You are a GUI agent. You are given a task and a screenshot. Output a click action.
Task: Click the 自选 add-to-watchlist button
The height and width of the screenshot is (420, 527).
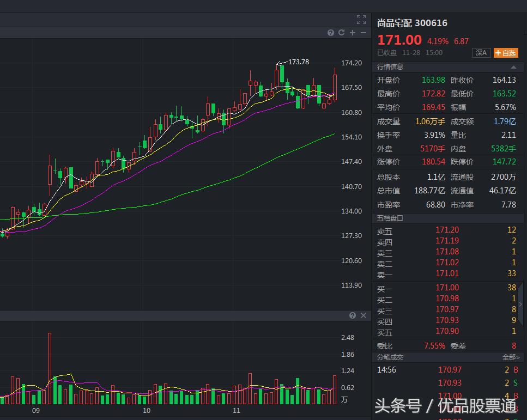coord(506,53)
